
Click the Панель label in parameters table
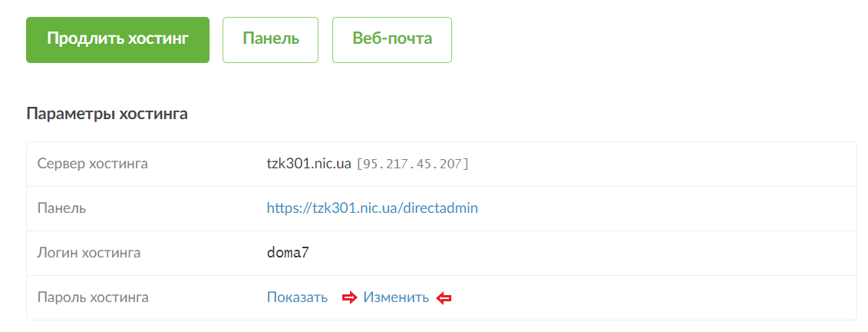click(61, 208)
